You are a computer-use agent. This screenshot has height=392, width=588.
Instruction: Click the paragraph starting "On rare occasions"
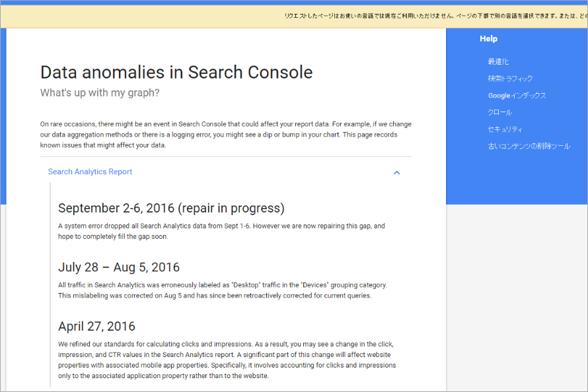226,135
